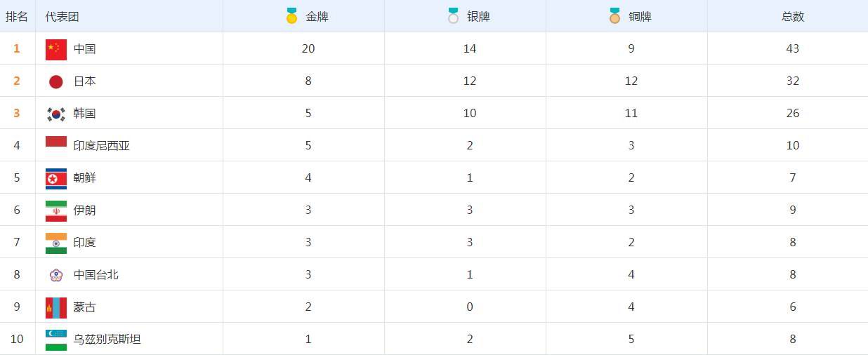
Task: Open the 乌兹别克斯坦 delegation link
Action: (107, 340)
